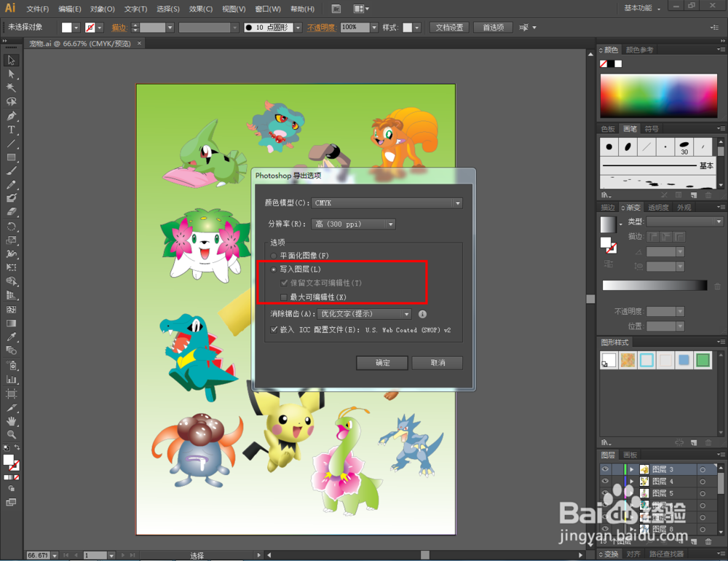The width and height of the screenshot is (728, 561).
Task: Select 平面化图像(F) radio option
Action: coord(273,256)
